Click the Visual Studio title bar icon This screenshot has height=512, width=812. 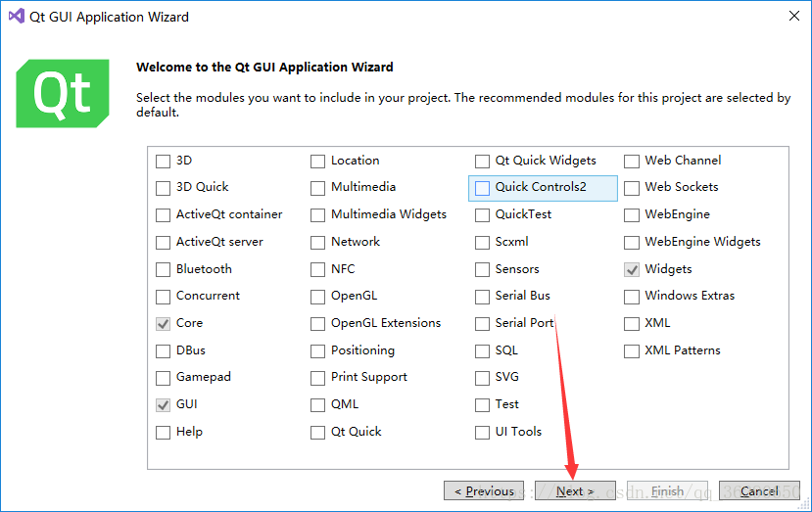[x=16, y=16]
